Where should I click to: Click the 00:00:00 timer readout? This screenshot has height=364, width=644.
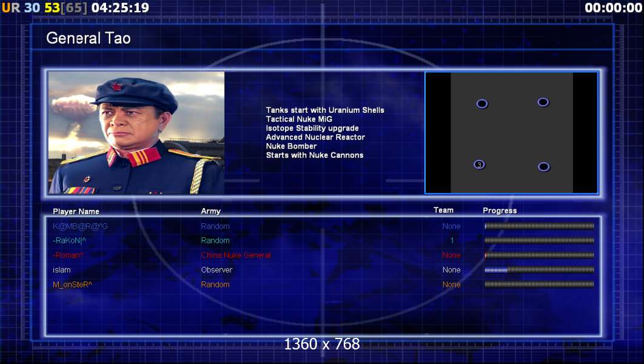coord(614,7)
